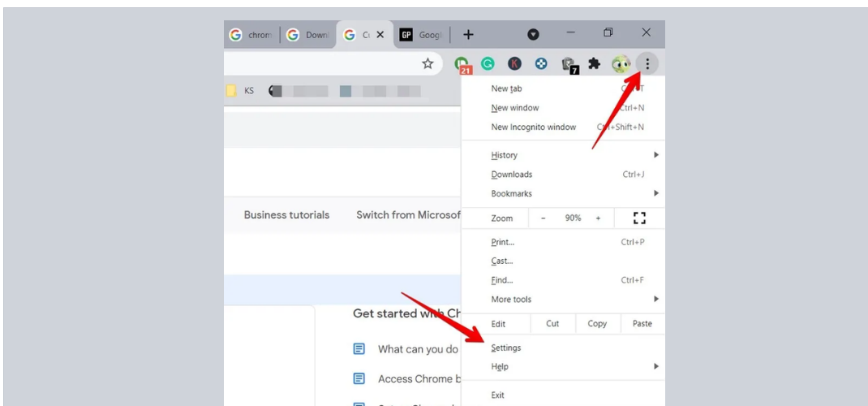Close the active tab with X
This screenshot has width=868, height=406.
[380, 35]
